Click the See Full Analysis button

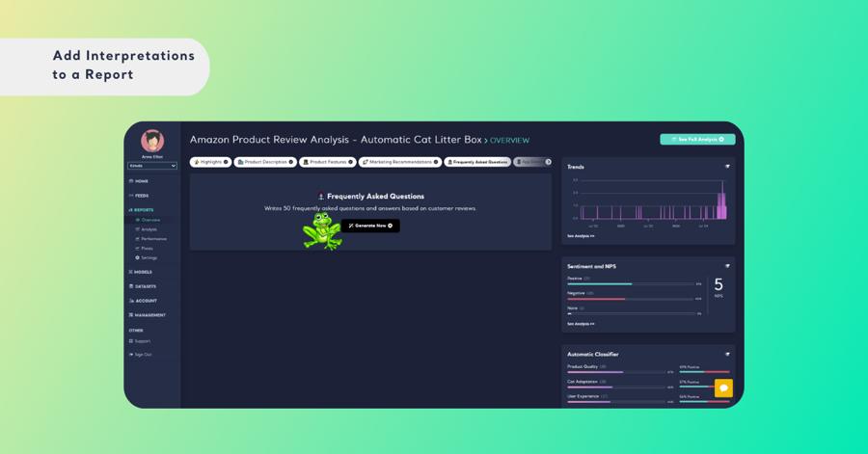tap(697, 140)
